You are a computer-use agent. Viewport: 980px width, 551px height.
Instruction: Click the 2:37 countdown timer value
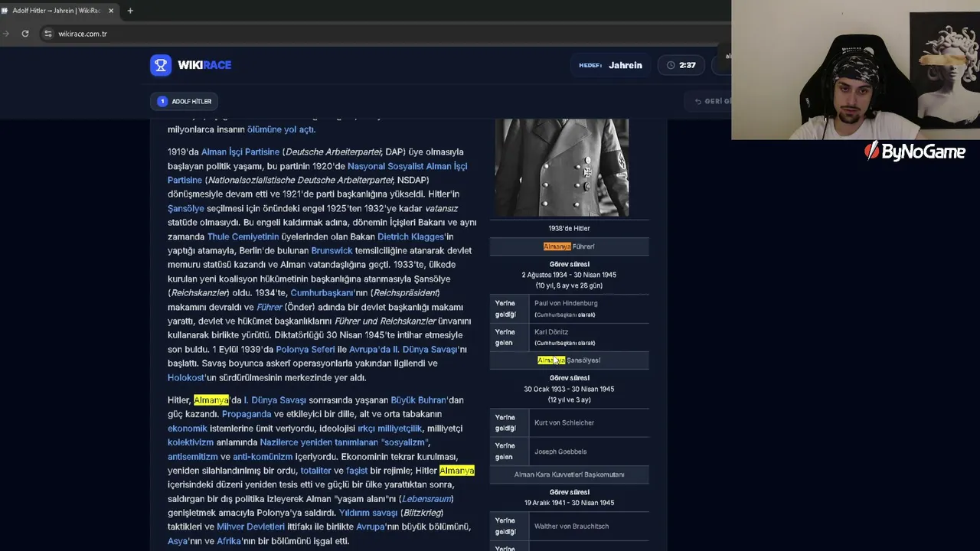point(688,65)
